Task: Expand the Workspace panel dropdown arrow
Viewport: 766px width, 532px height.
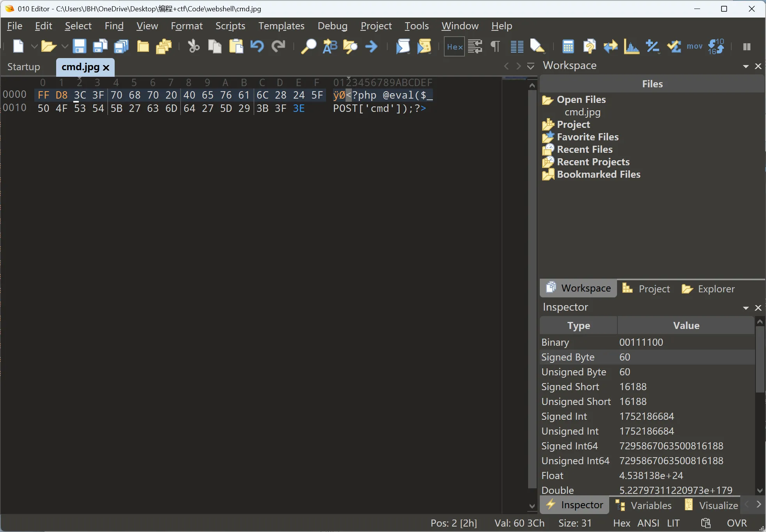Action: [746, 66]
